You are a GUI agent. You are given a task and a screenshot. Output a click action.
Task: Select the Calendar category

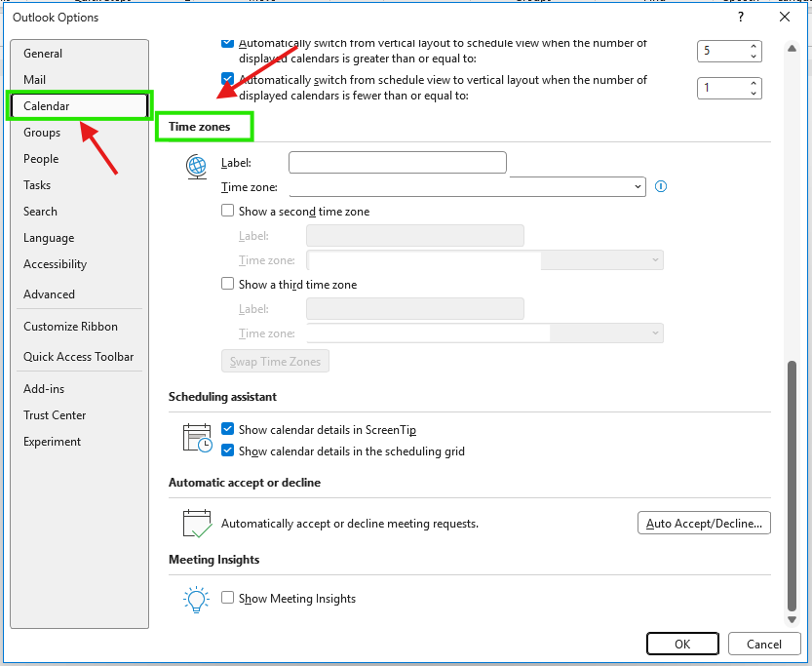pos(79,106)
